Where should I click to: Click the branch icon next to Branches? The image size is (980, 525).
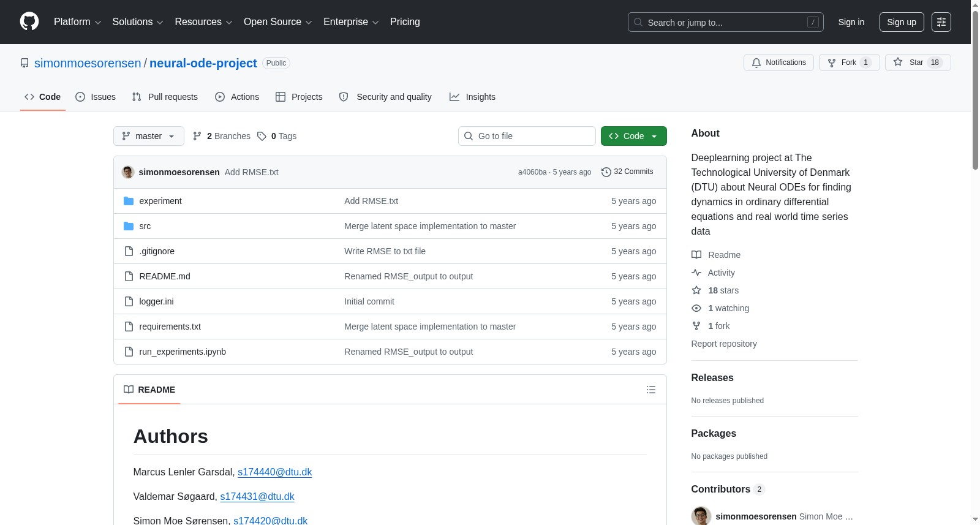coord(197,136)
